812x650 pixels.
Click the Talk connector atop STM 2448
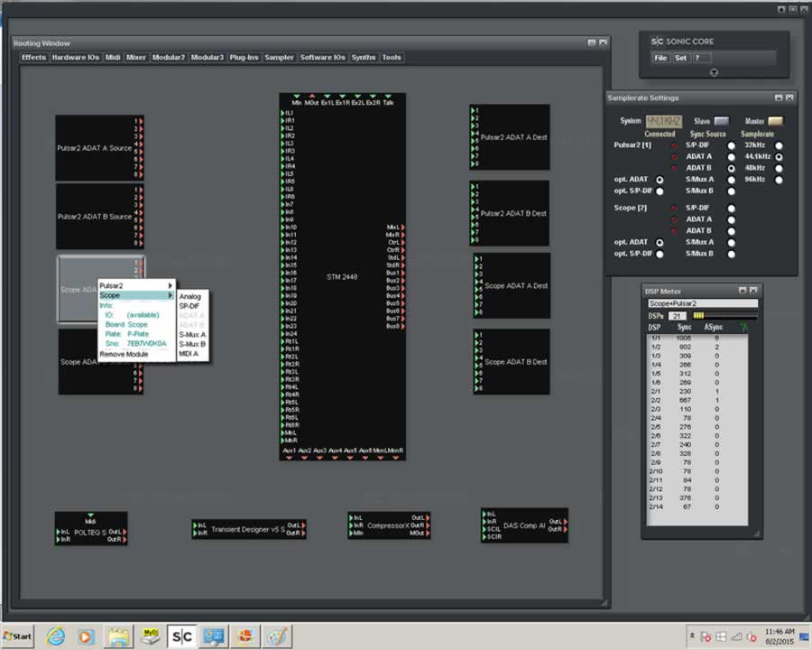click(x=388, y=97)
